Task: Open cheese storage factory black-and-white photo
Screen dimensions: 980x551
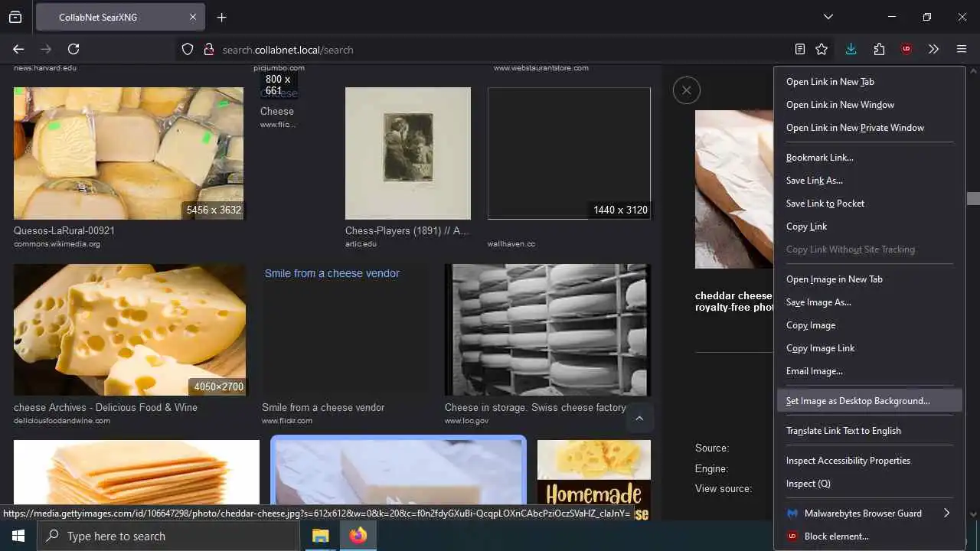Action: pyautogui.click(x=547, y=330)
